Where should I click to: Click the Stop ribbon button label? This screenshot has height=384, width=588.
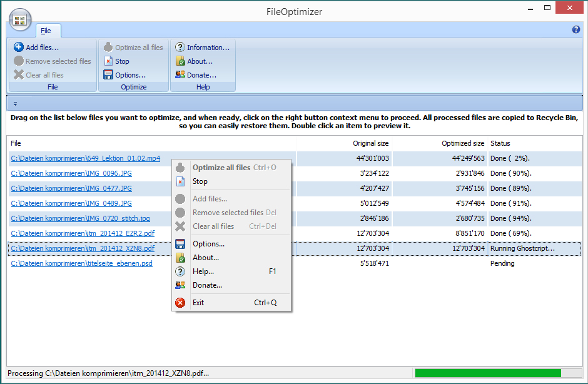tap(122, 61)
